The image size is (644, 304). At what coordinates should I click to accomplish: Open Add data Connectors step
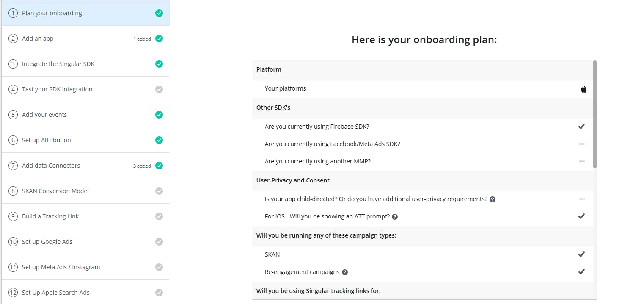(51, 166)
